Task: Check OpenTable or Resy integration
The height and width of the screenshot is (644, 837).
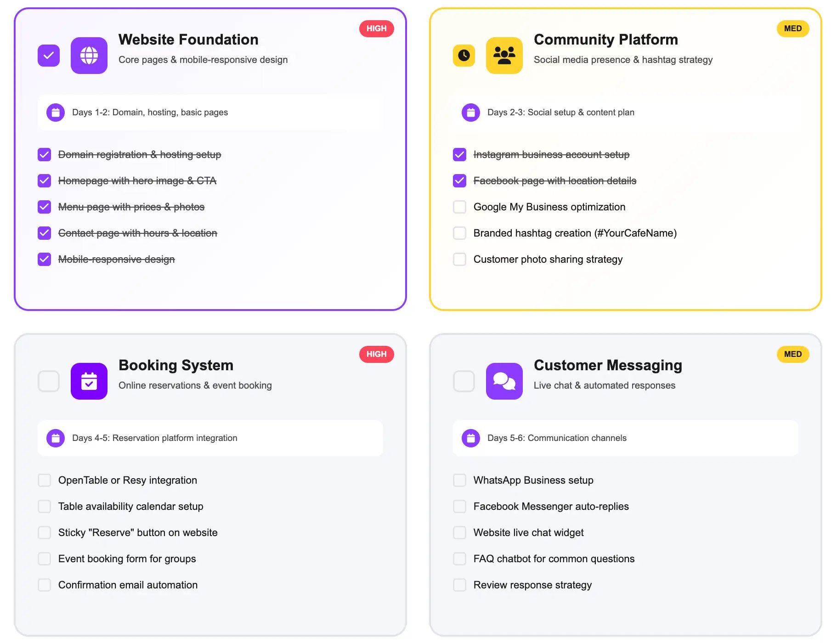Action: pyautogui.click(x=44, y=480)
